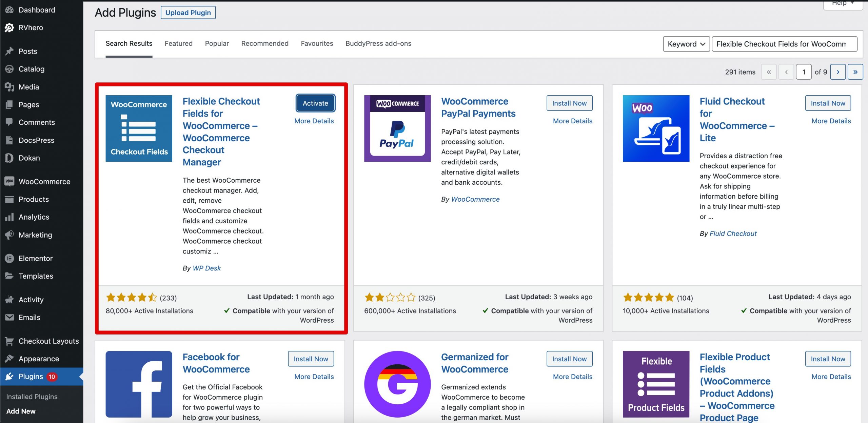Click the Analytics bar chart icon
The width and height of the screenshot is (868, 423).
click(9, 217)
